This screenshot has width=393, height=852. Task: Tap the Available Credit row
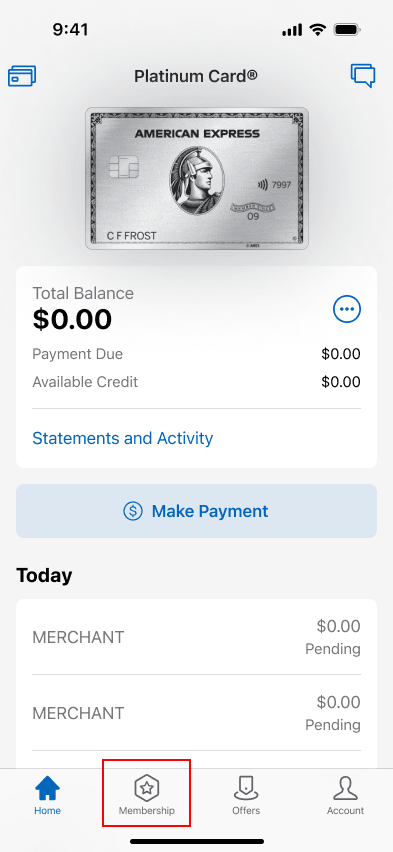(196, 382)
